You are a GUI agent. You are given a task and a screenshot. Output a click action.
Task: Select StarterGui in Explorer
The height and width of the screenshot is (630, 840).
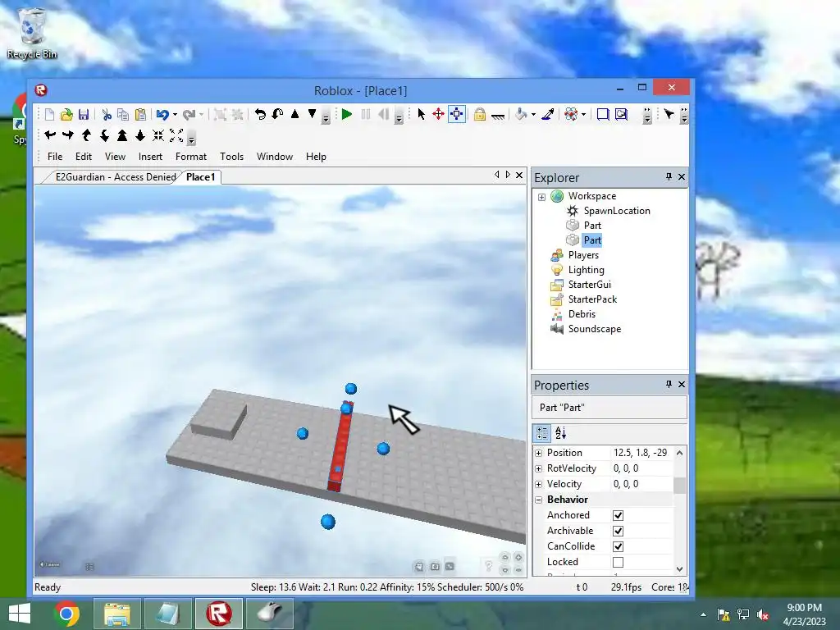(589, 285)
